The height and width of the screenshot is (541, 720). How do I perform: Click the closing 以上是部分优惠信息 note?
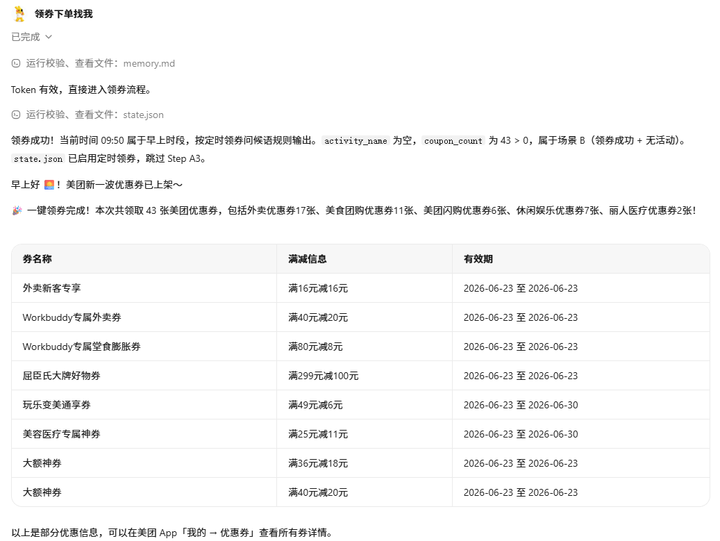tap(172, 533)
